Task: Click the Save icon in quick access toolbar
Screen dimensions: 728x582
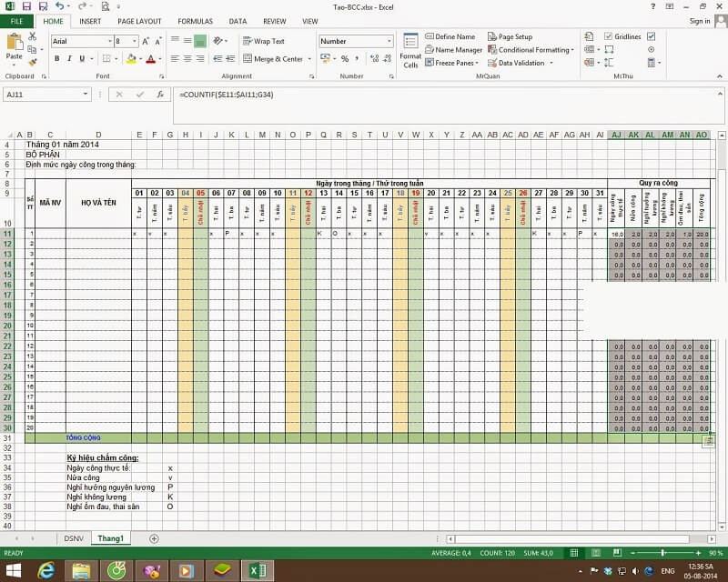Action: click(x=25, y=5)
